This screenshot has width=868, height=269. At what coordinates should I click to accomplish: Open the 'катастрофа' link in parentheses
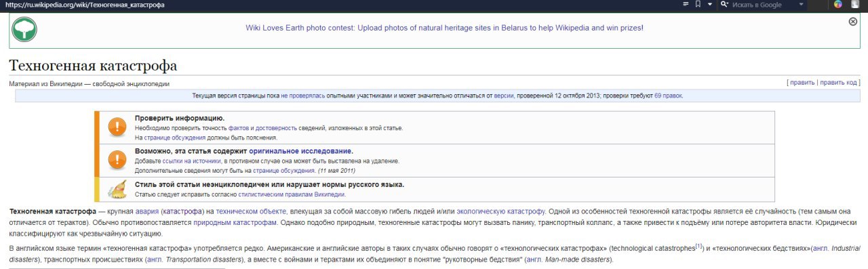183,212
